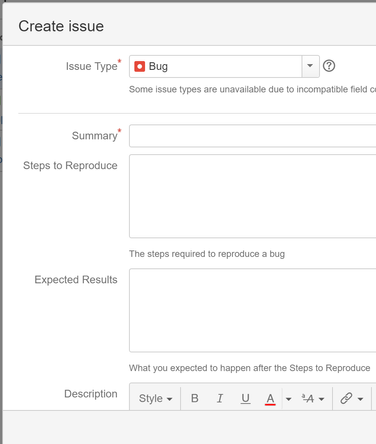Click the Summary field label
This screenshot has height=444, width=376.
pos(95,136)
